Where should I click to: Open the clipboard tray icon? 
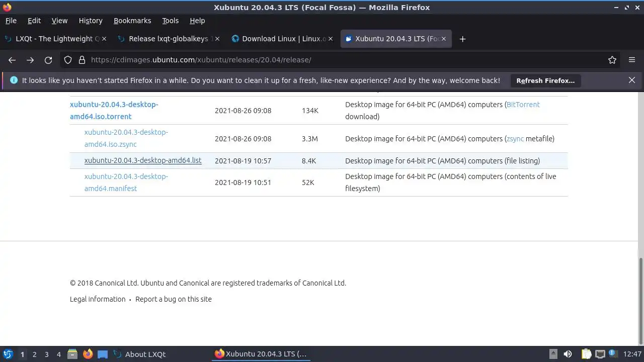pos(586,354)
